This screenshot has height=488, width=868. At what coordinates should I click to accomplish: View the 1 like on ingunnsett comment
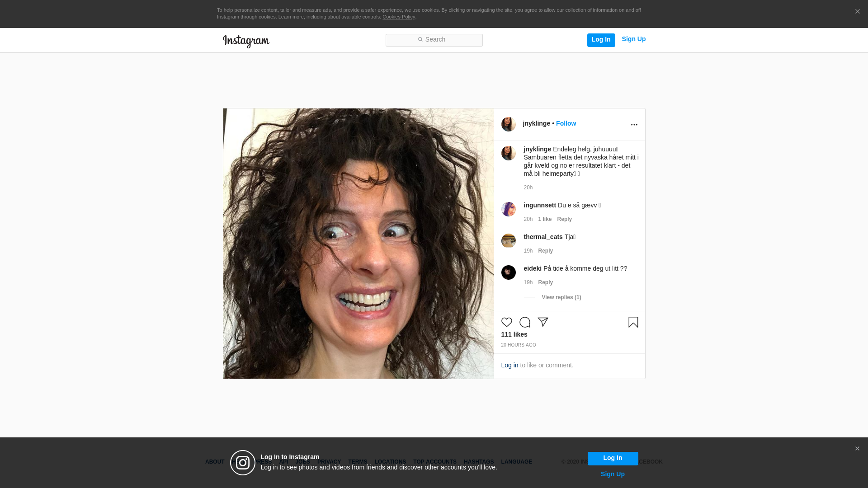(x=545, y=219)
